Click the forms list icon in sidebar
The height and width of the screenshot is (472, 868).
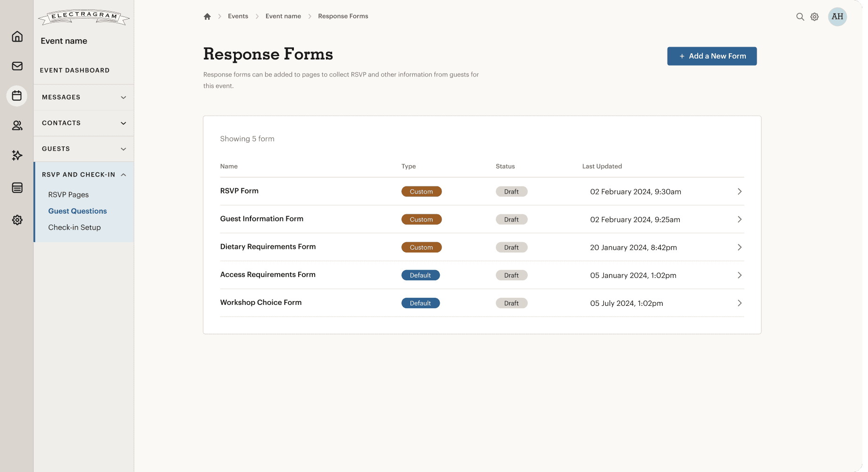[x=17, y=187]
